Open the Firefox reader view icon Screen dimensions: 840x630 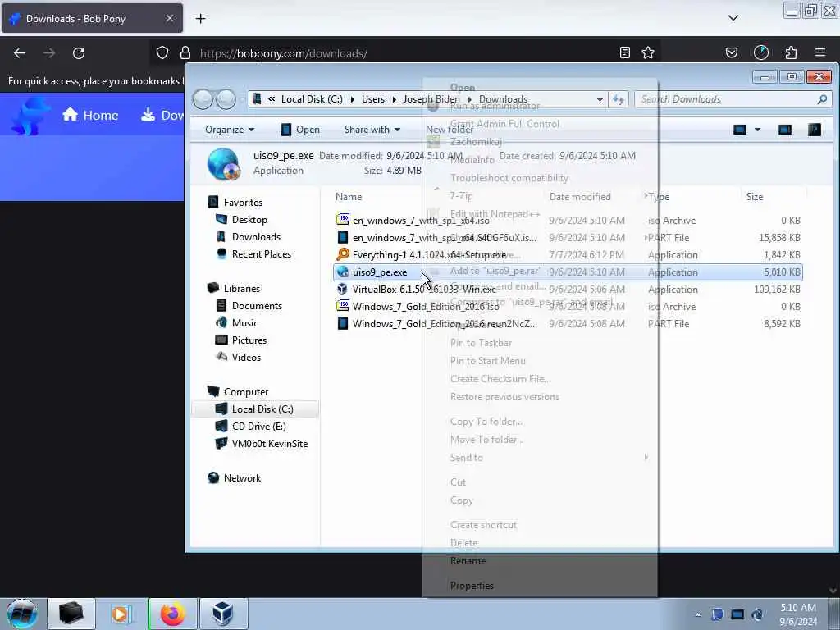624,52
